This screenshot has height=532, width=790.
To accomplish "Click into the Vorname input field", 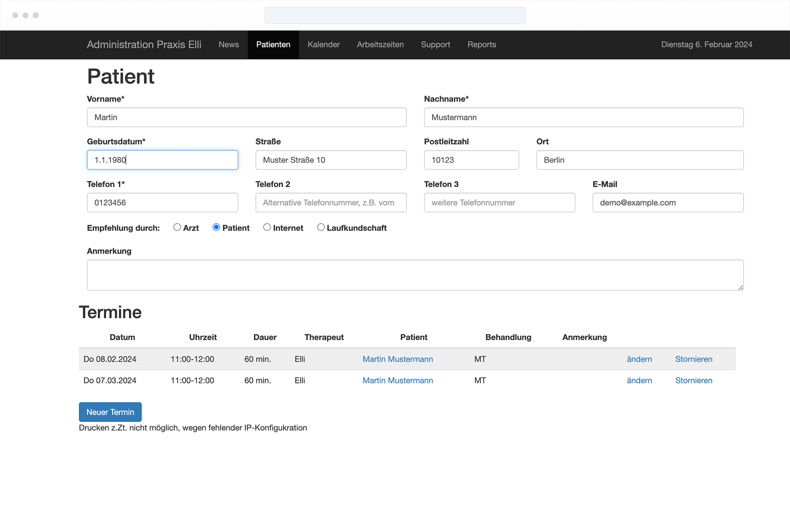I will click(x=246, y=117).
